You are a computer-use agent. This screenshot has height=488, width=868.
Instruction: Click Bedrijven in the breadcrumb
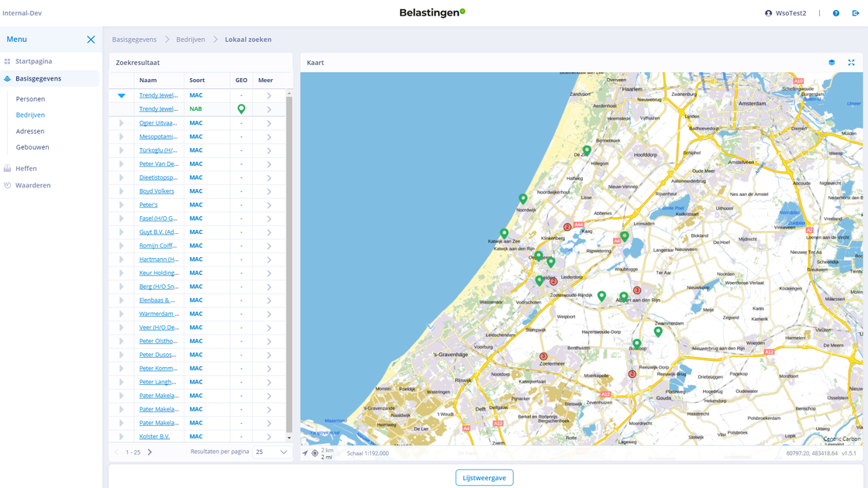191,40
